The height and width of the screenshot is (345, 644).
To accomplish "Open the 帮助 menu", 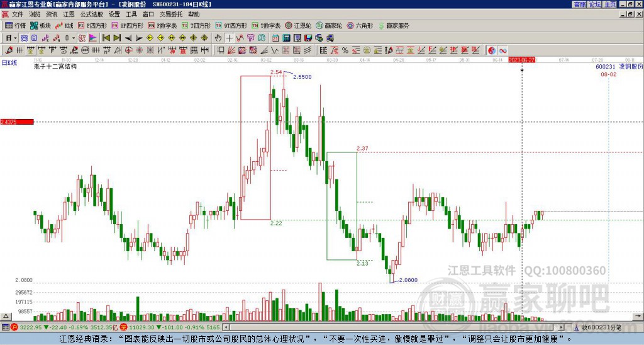I will point(194,14).
